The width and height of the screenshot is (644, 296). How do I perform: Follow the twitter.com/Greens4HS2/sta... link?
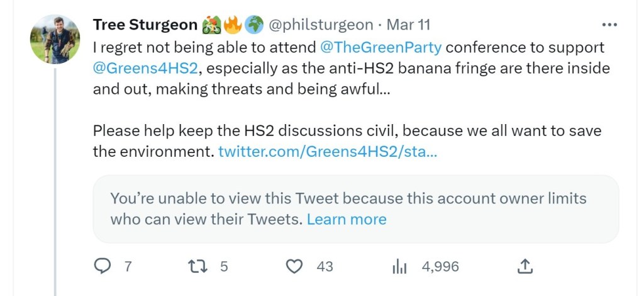click(328, 152)
